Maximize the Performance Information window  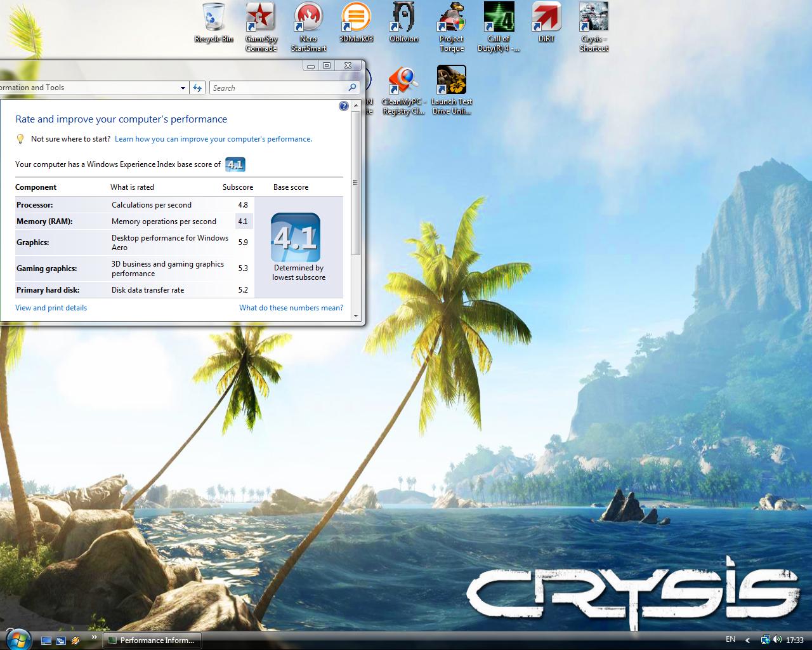pos(327,65)
